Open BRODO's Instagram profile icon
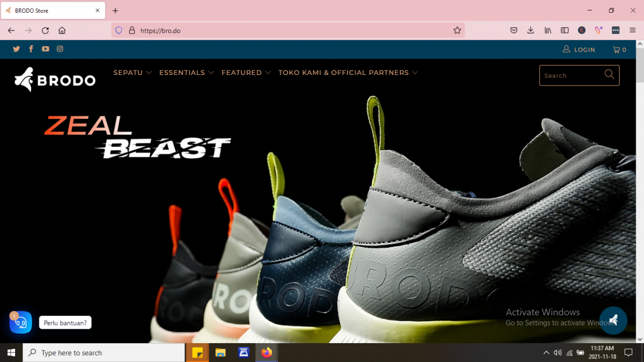Screen dimensions: 644x362 [60, 49]
